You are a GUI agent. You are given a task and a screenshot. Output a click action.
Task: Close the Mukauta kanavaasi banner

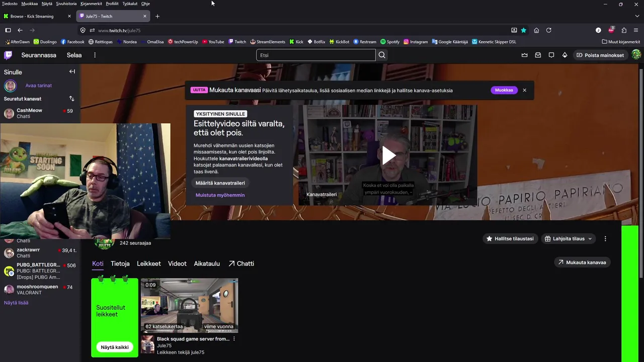click(524, 90)
